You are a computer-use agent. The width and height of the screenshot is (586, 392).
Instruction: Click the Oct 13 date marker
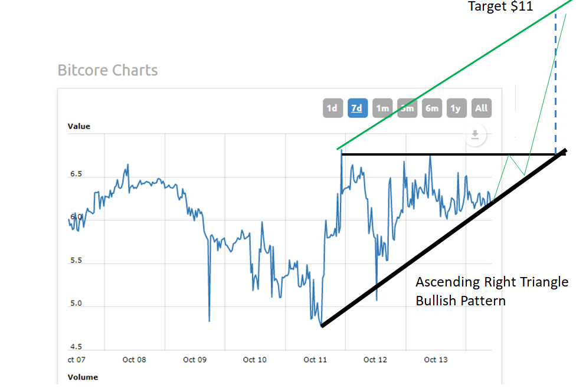tap(435, 360)
